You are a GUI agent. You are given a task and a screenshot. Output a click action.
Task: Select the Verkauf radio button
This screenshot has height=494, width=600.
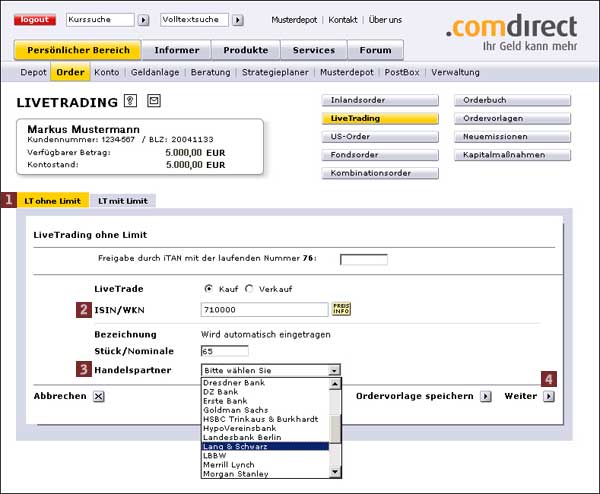(x=249, y=288)
